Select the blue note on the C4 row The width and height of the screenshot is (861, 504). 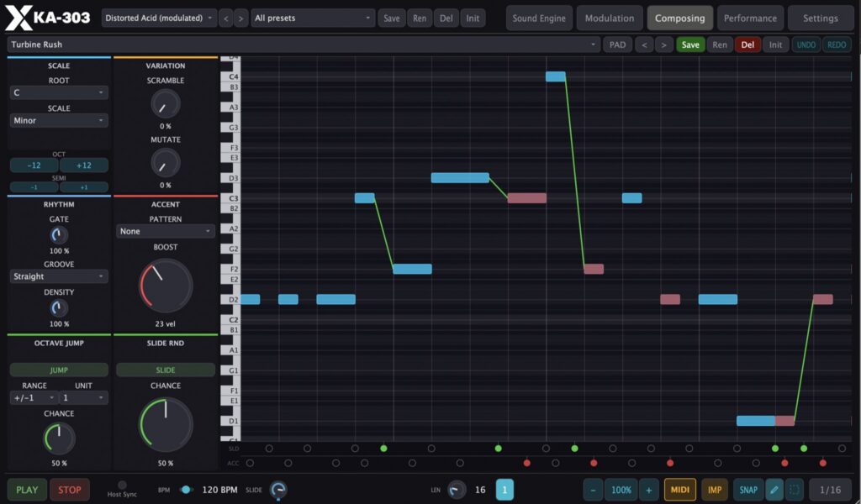point(556,76)
